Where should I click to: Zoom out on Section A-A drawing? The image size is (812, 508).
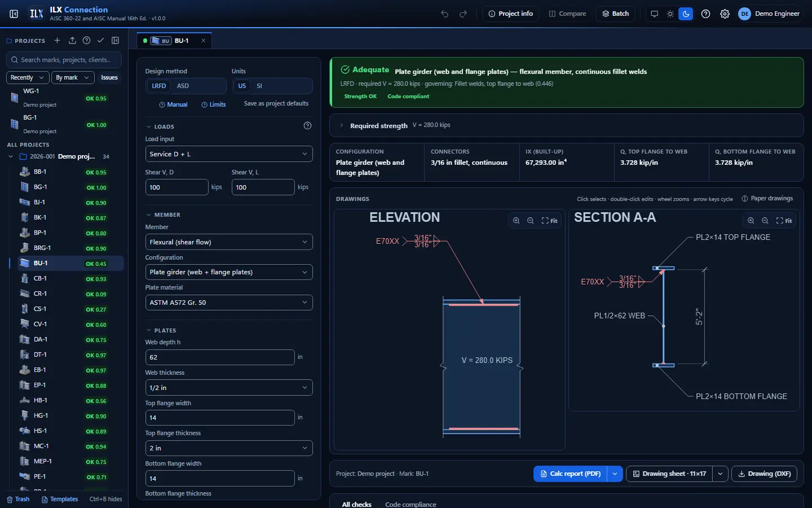point(765,221)
